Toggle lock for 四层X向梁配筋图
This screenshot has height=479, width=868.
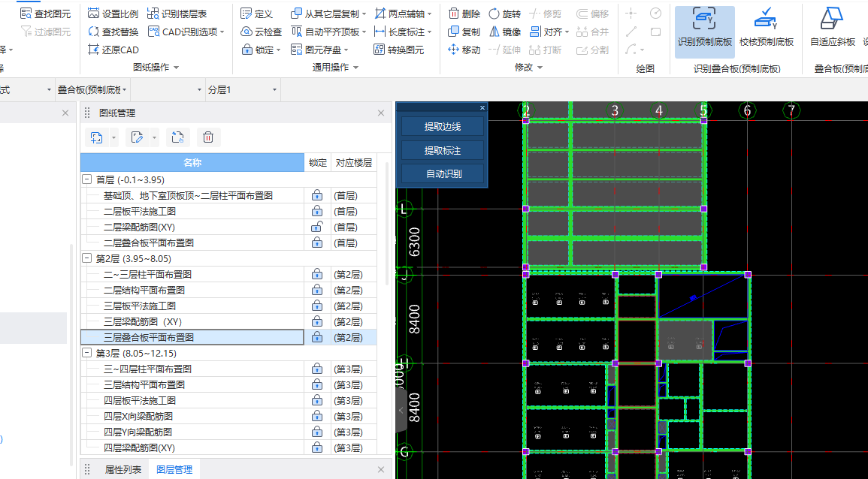click(316, 416)
